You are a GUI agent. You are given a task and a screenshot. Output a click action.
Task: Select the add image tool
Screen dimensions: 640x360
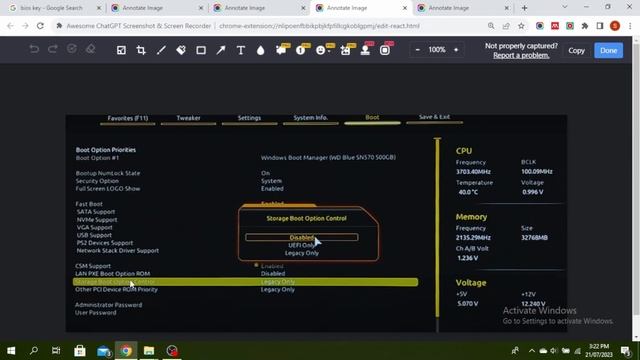click(x=346, y=49)
